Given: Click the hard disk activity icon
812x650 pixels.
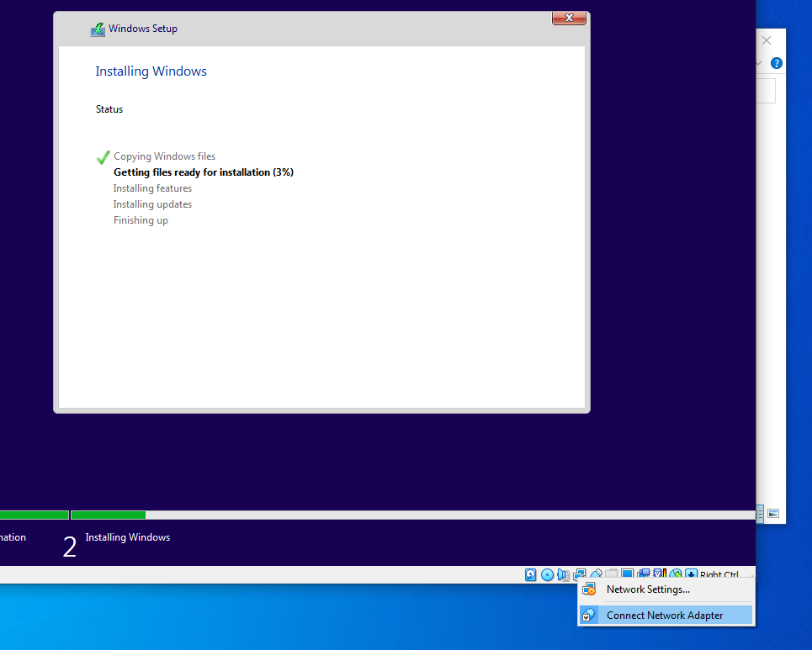Looking at the screenshot, I should click(531, 575).
